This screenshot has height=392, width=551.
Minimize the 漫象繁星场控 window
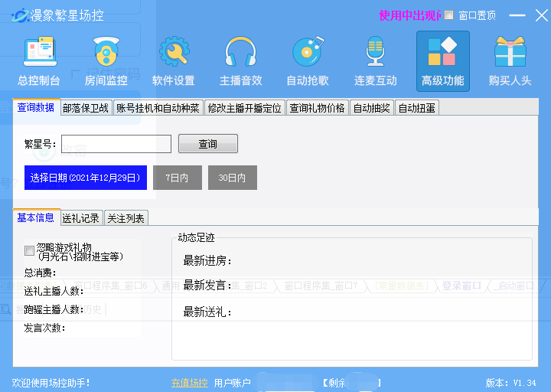tap(517, 15)
